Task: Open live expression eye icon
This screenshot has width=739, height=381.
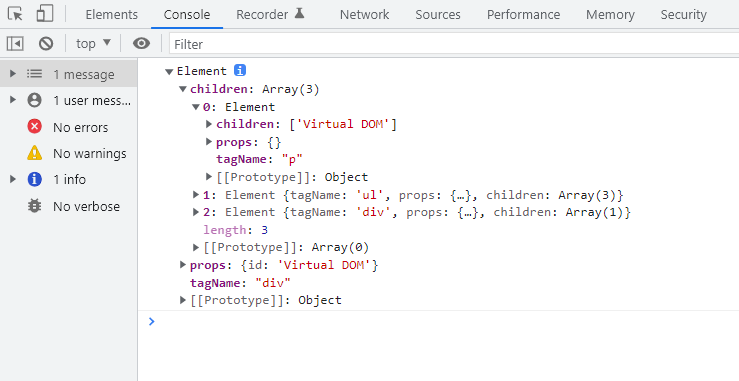Action: (141, 44)
